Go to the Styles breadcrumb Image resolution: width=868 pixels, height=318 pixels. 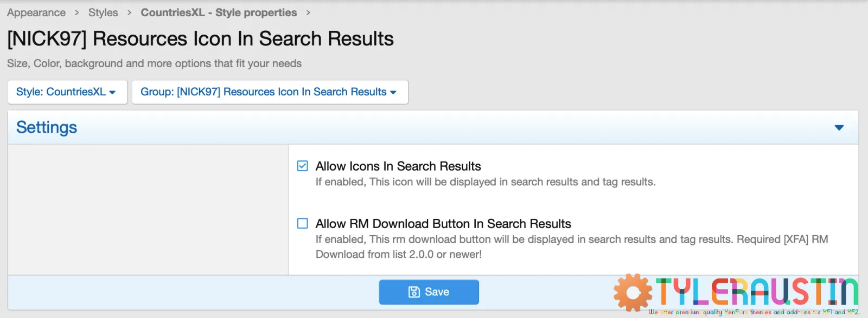[103, 12]
